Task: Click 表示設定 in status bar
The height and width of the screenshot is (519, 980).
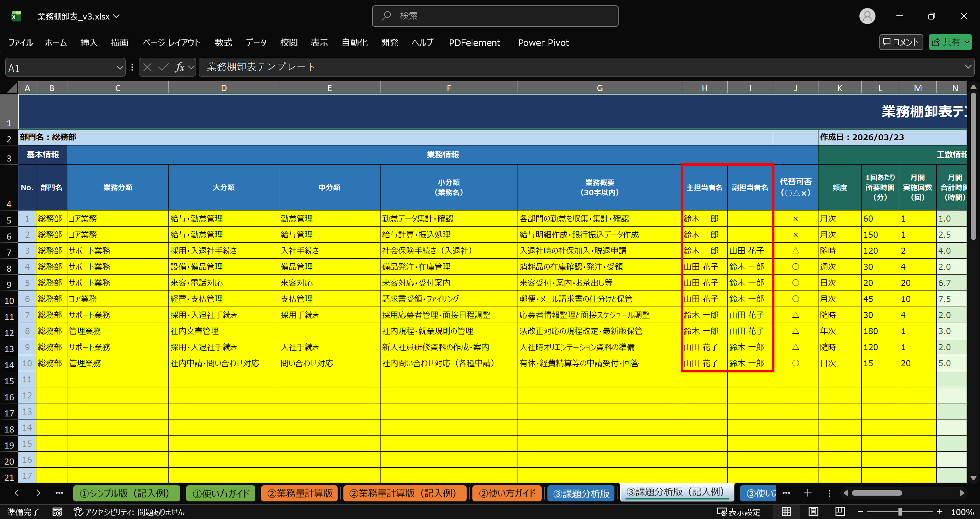Action: (739, 512)
